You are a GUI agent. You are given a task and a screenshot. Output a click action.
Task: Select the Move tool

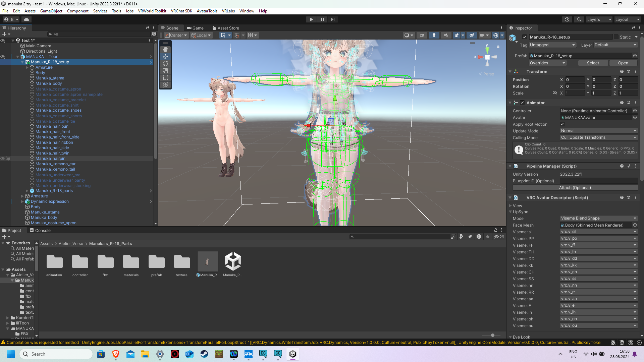click(165, 57)
